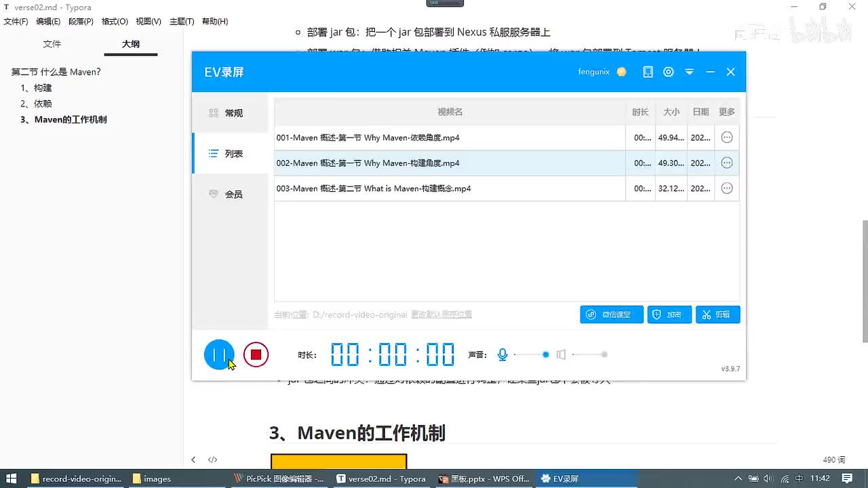Select video 003-Maven What is Maven-构建概念.mp4
This screenshot has width=868, height=488.
(450, 188)
